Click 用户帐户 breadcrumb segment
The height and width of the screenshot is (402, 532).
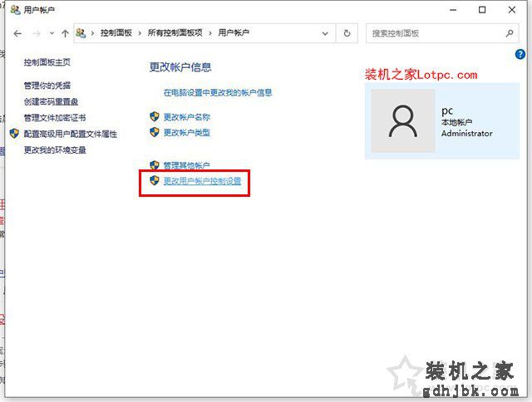[234, 33]
